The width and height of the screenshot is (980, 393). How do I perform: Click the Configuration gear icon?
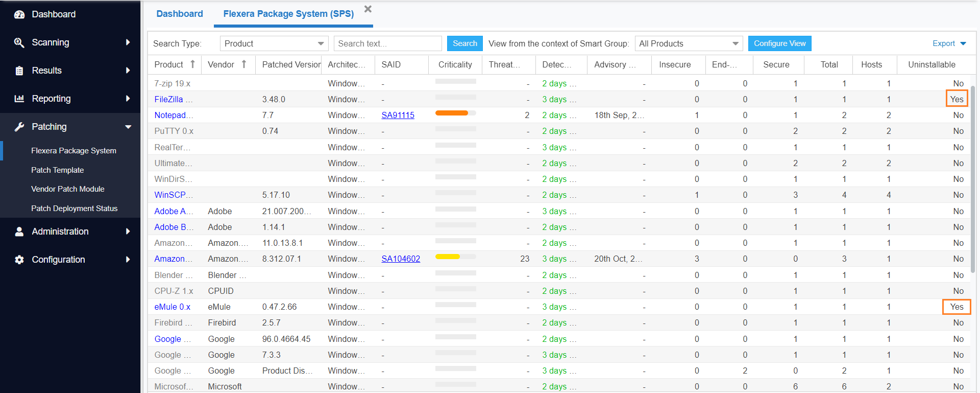tap(19, 260)
